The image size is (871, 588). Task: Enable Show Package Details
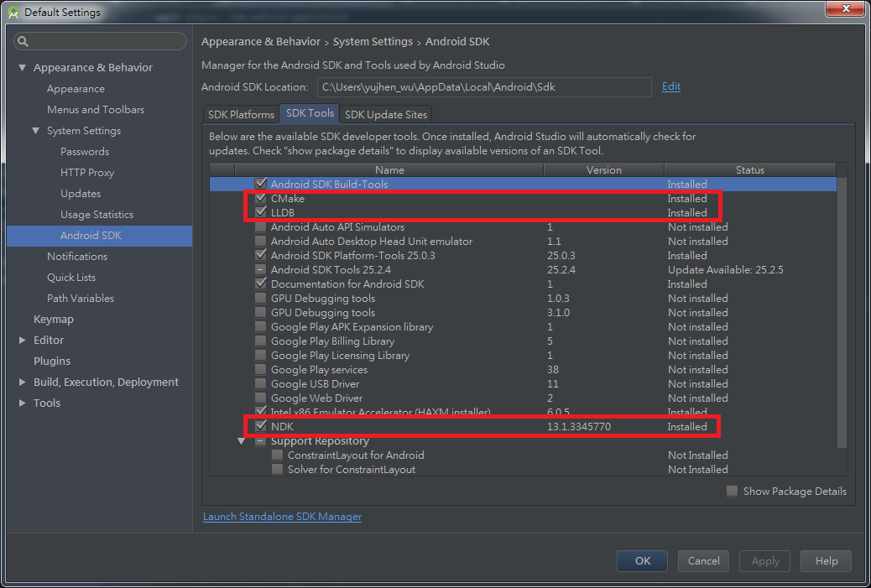[733, 491]
